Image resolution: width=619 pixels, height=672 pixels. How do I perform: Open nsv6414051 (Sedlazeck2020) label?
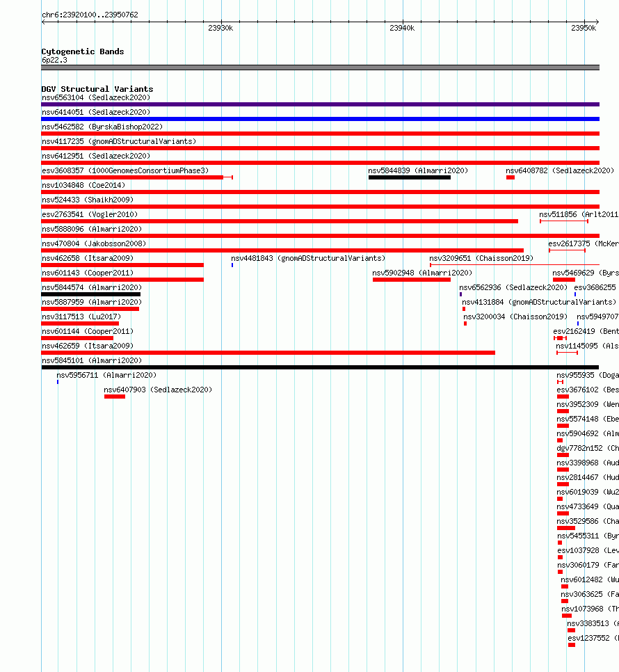[x=96, y=112]
